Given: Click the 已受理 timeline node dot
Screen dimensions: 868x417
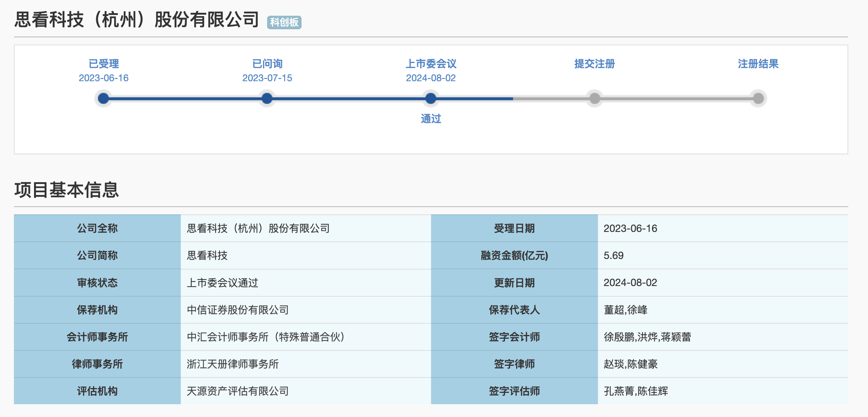Looking at the screenshot, I should click(104, 98).
